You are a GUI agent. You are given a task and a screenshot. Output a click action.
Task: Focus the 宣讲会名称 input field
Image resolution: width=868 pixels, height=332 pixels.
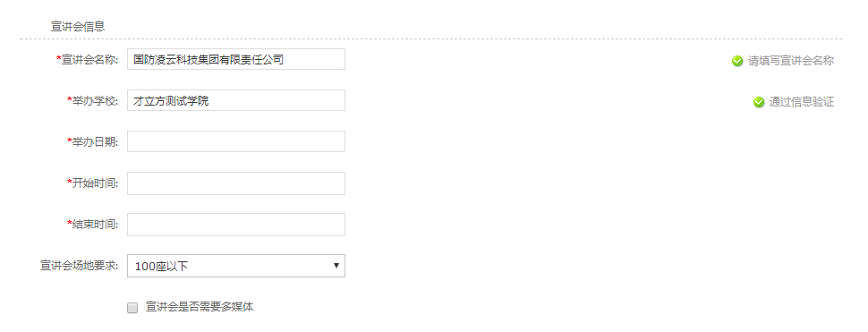(236, 59)
